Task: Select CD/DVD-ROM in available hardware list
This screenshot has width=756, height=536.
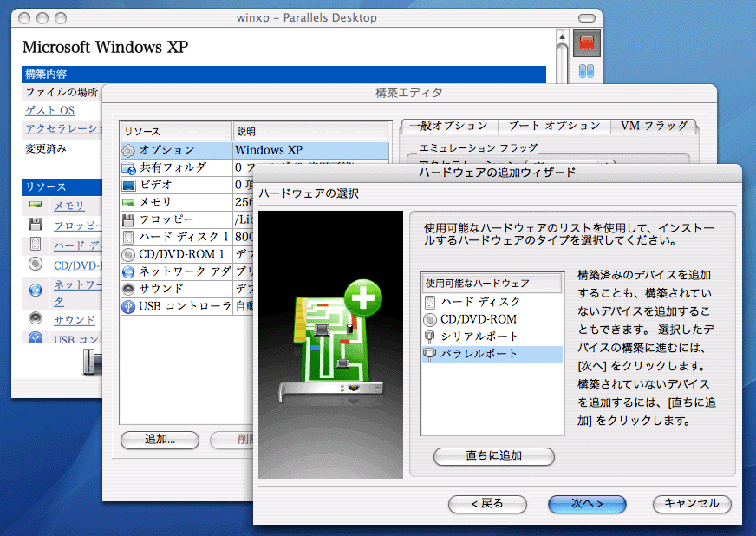Action: click(x=492, y=319)
